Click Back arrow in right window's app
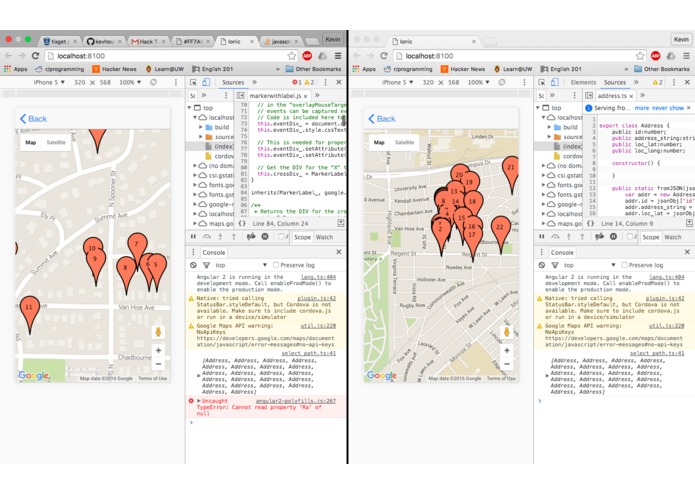The height and width of the screenshot is (494, 695). (371, 119)
